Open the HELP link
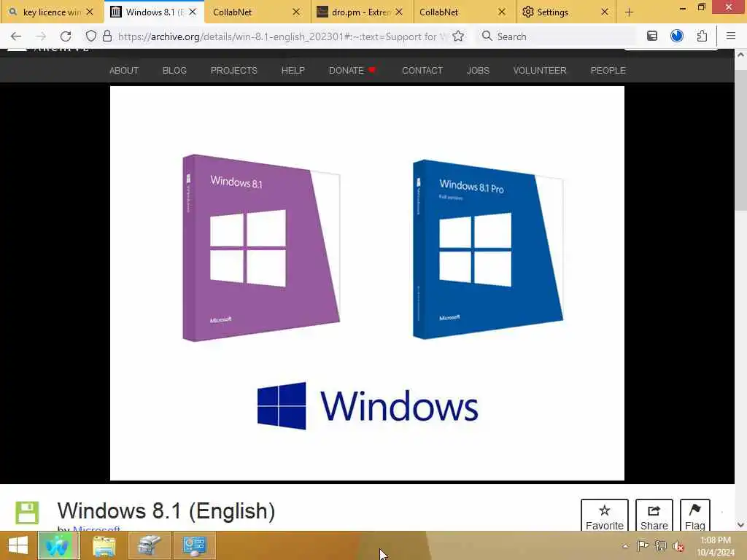 pos(293,71)
